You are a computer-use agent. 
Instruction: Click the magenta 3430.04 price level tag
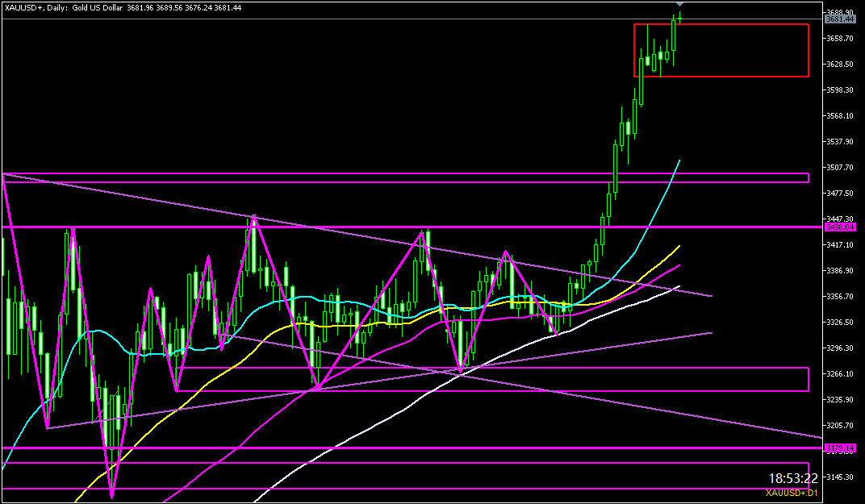(839, 227)
